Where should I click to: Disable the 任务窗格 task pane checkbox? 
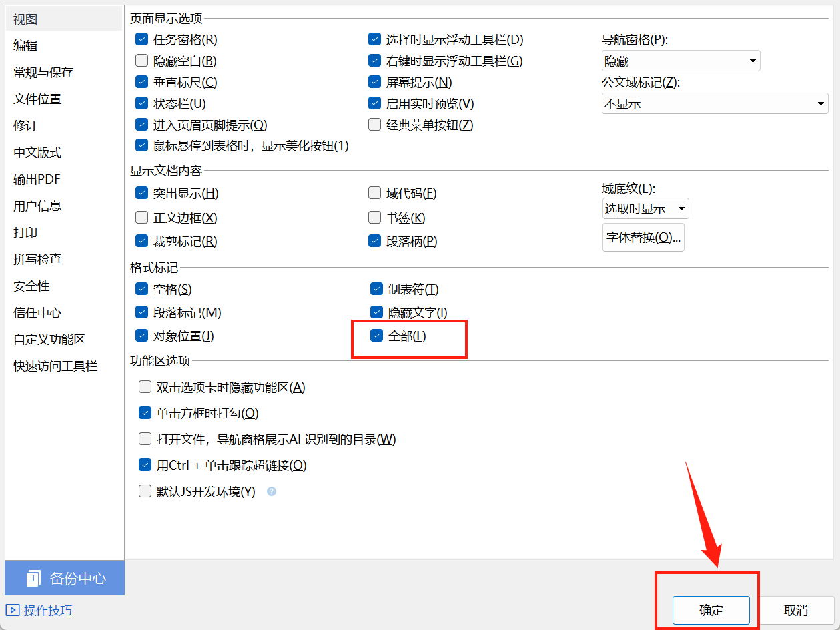click(x=141, y=39)
